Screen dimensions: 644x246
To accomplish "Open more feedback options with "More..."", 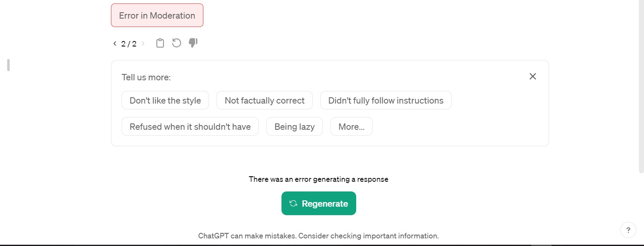I will [351, 126].
